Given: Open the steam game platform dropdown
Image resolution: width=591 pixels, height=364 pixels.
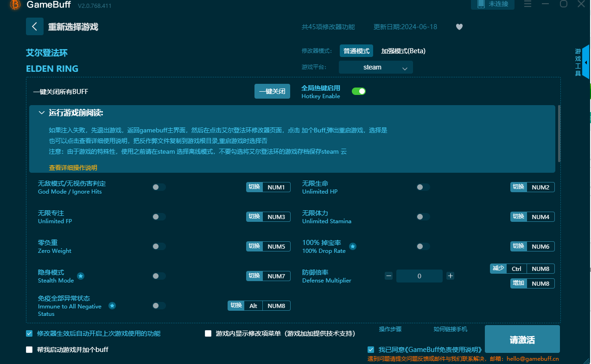Looking at the screenshot, I should click(x=375, y=67).
